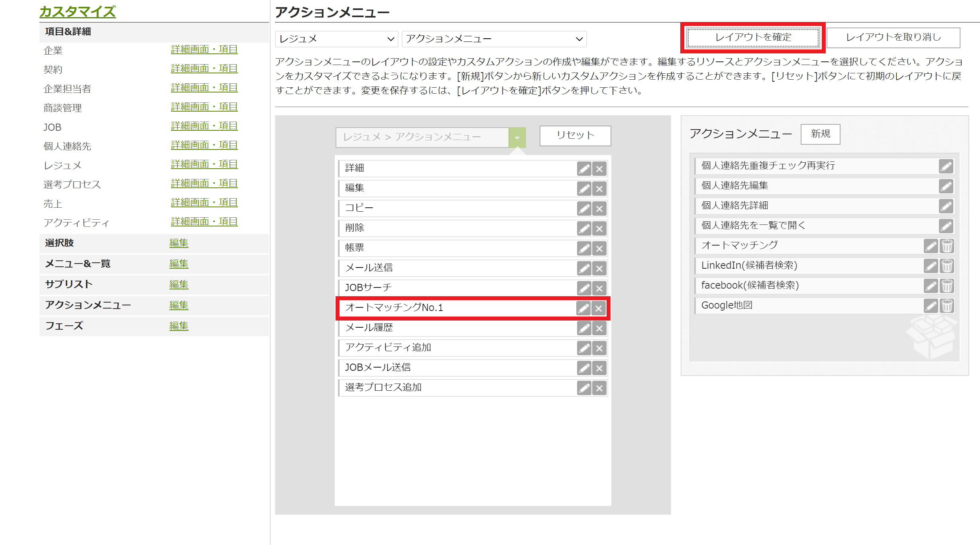Remove コピー from the layout list
The width and height of the screenshot is (980, 545).
pos(599,208)
